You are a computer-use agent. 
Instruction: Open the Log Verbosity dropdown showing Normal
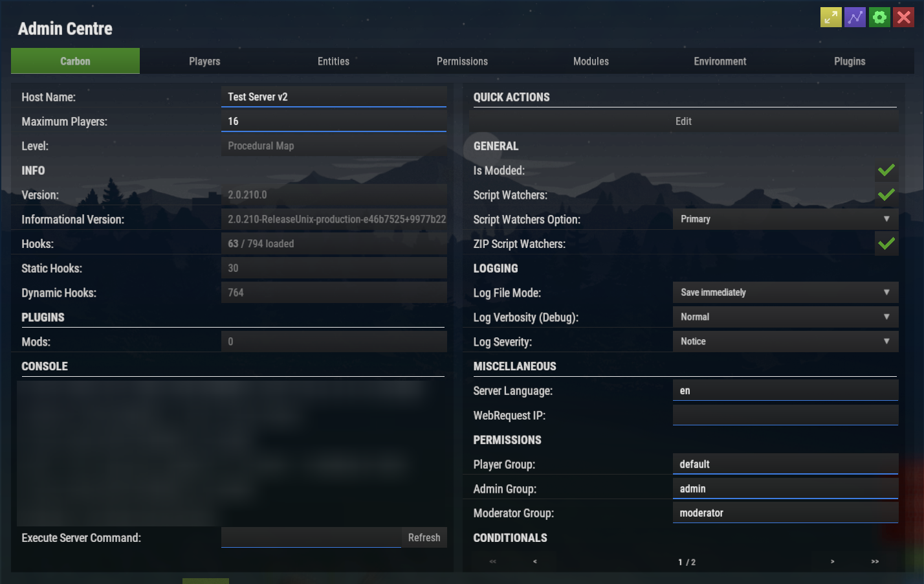pos(785,317)
